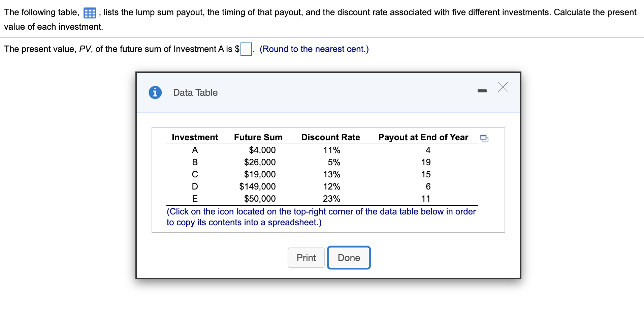
Task: Click the 5% discount rate cell
Action: pos(334,162)
